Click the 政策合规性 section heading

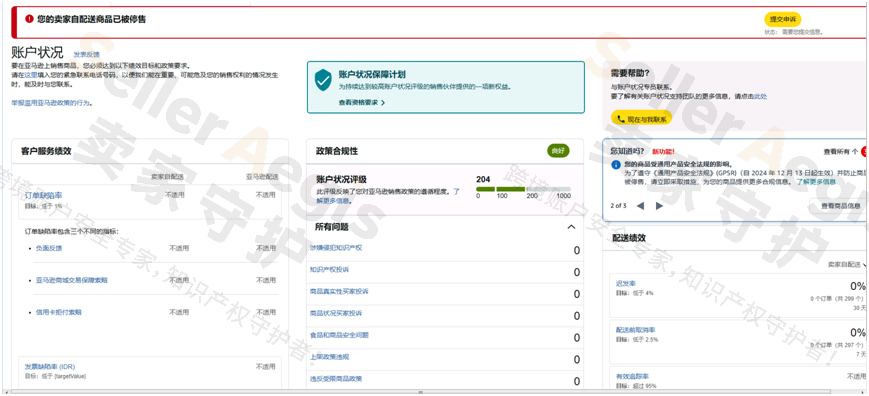pos(337,151)
